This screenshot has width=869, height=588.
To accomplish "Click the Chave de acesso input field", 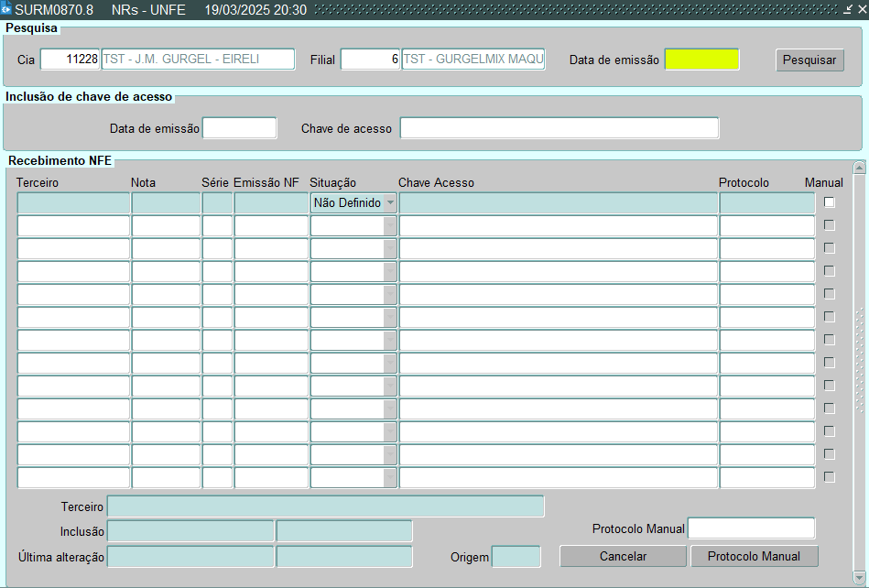I will 559,128.
